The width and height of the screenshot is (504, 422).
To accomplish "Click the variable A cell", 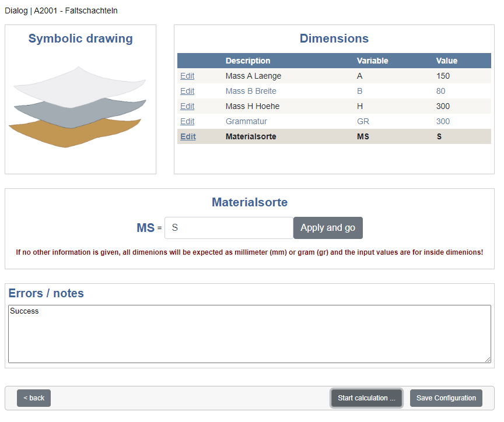I will [x=360, y=76].
